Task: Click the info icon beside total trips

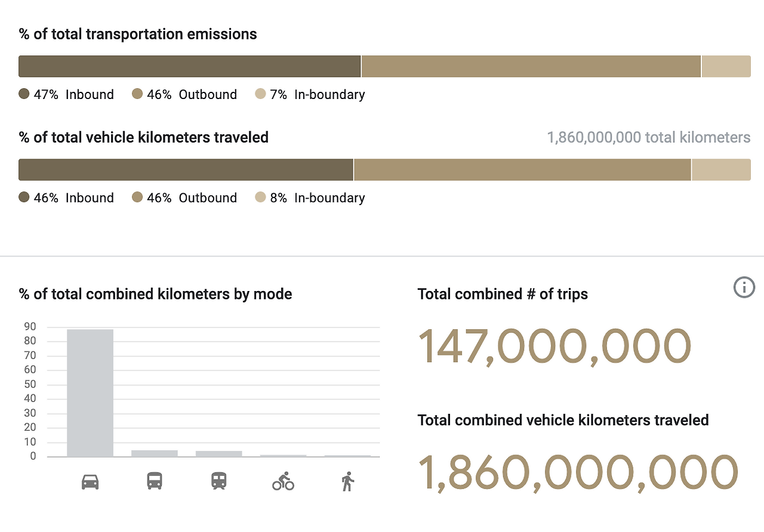Action: coord(744,287)
